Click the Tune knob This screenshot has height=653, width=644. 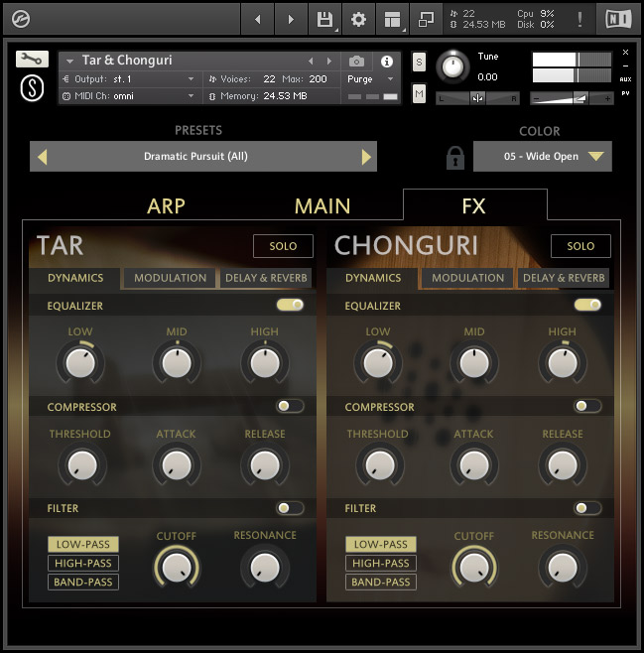(452, 66)
